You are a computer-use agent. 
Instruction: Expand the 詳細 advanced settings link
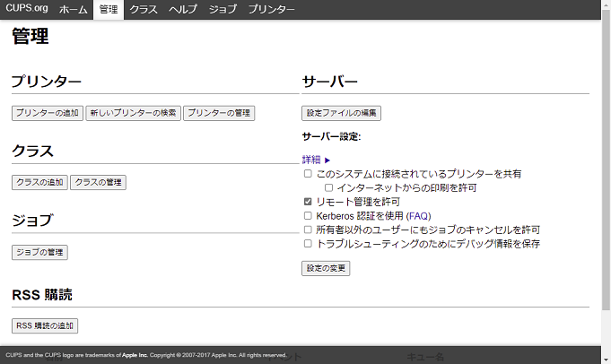(x=311, y=160)
